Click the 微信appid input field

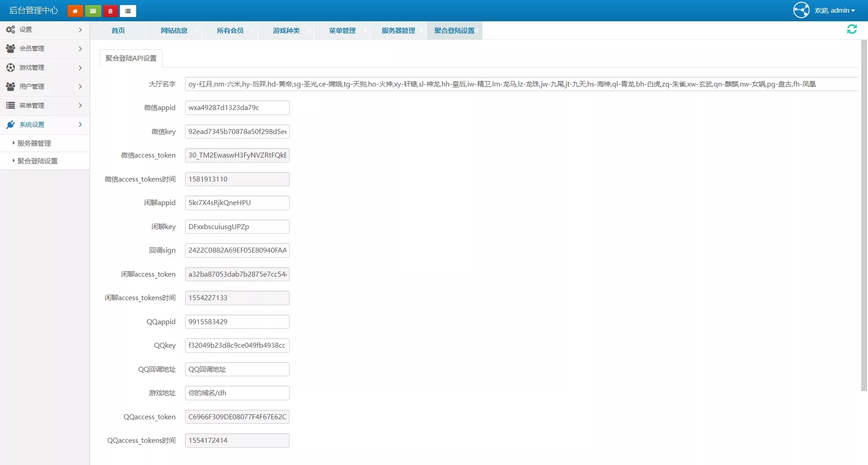[x=237, y=108]
